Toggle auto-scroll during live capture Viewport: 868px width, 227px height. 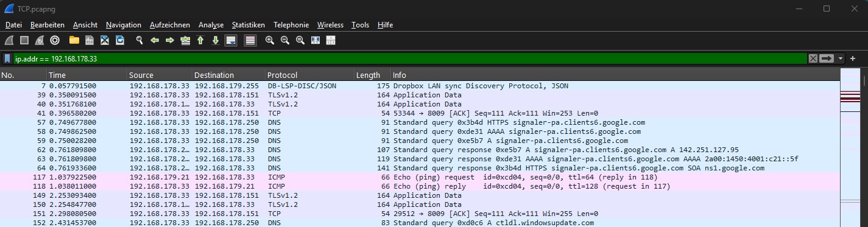point(231,40)
